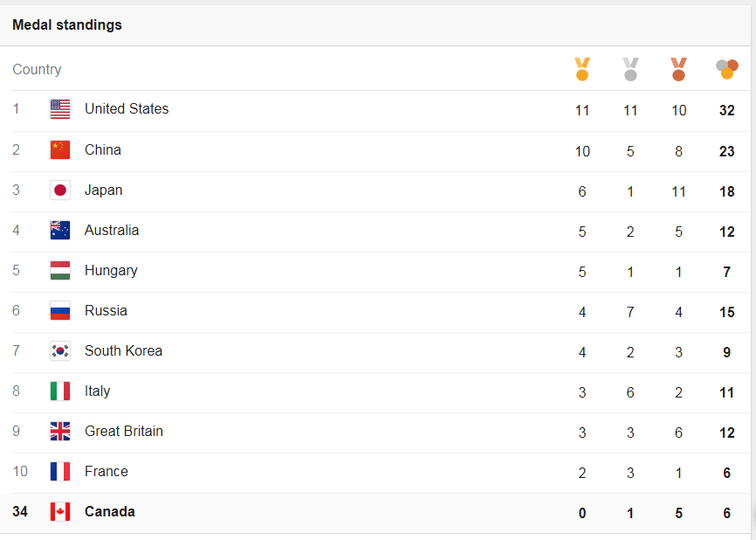Click the South Korea flag icon

[60, 351]
